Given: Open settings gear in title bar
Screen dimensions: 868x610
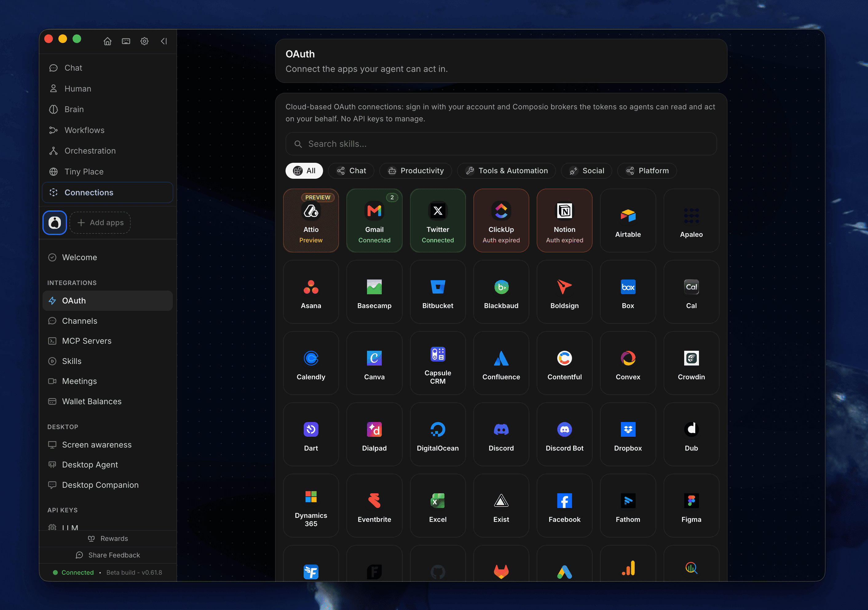Looking at the screenshot, I should (x=144, y=41).
